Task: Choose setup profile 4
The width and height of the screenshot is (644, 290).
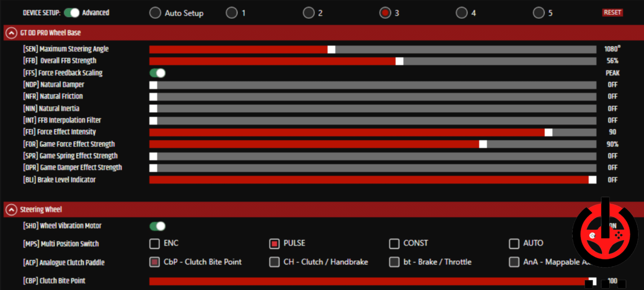Action: pyautogui.click(x=462, y=13)
